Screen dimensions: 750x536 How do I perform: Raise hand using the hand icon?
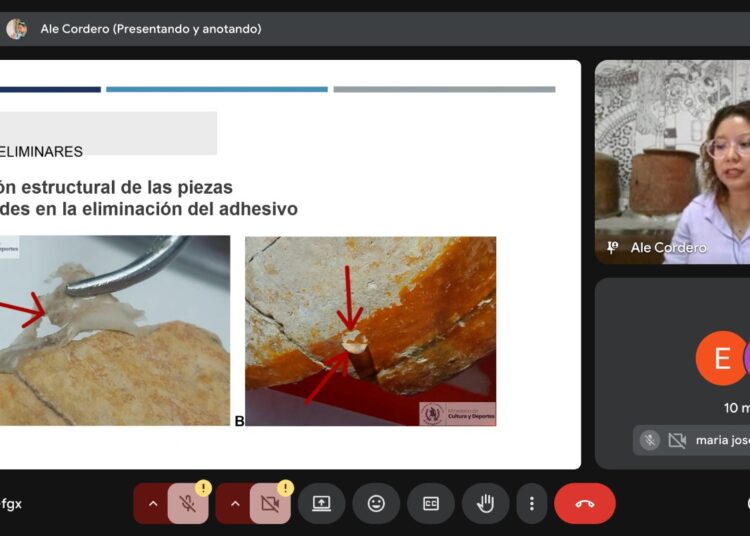coord(485,504)
